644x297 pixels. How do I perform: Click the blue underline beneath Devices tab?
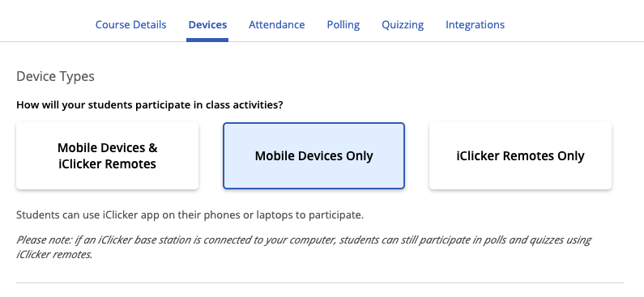point(207,40)
